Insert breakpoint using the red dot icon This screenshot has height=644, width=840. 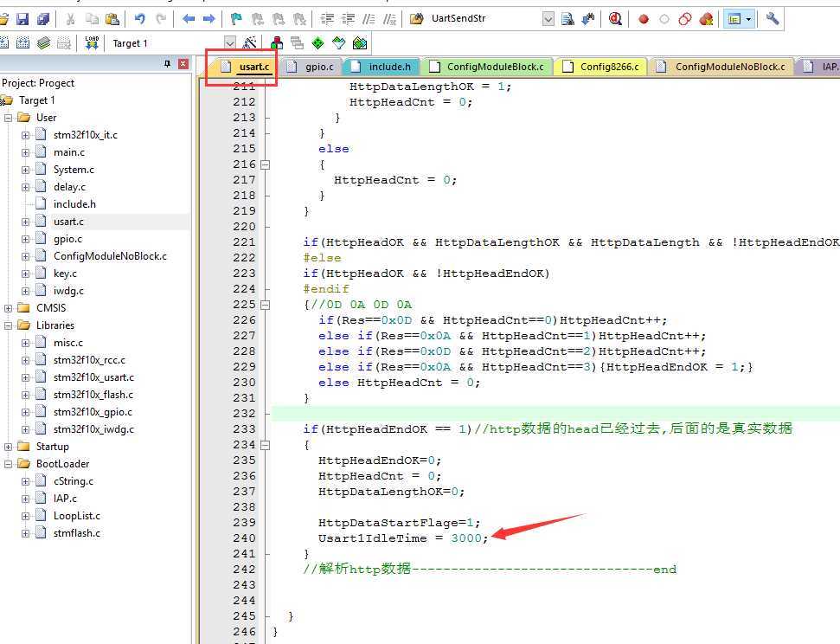pyautogui.click(x=644, y=18)
